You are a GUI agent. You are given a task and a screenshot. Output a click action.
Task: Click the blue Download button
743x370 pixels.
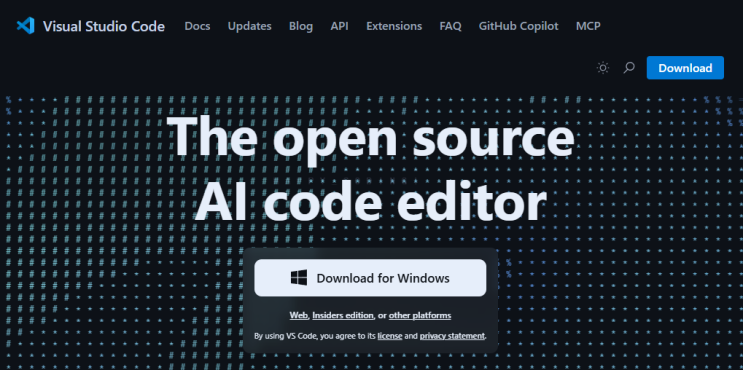pyautogui.click(x=685, y=68)
